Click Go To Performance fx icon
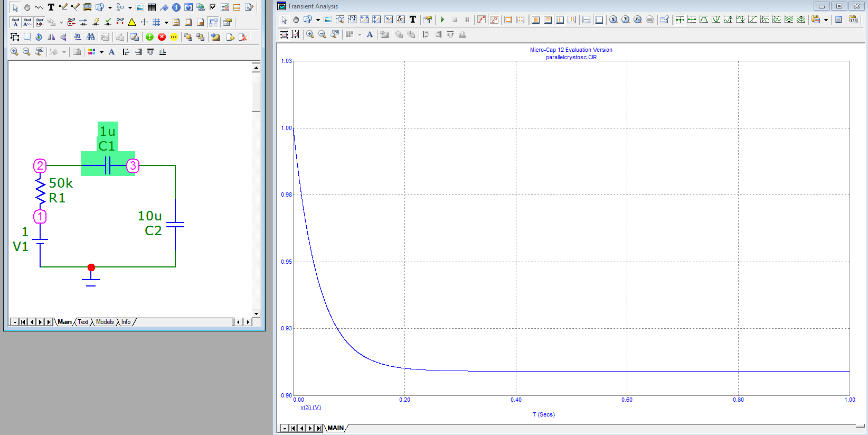This screenshot has height=435, width=868. click(x=638, y=20)
